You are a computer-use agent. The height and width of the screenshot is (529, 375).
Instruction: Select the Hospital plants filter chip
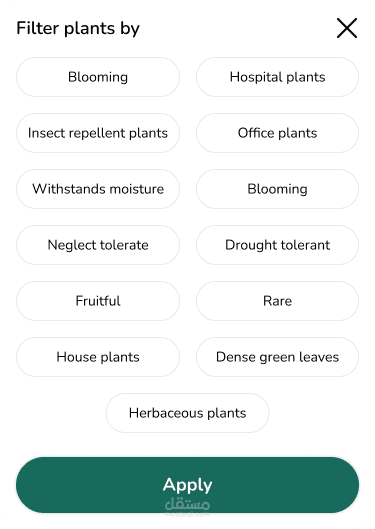[277, 77]
